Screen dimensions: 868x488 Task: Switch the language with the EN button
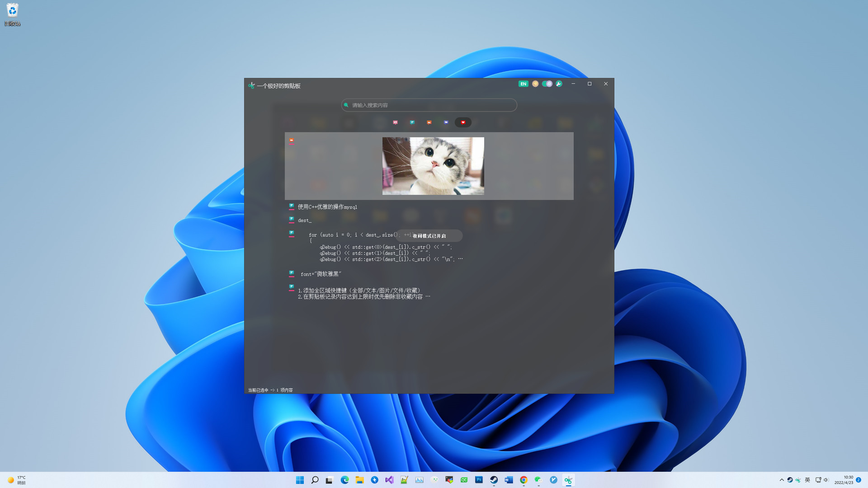523,84
